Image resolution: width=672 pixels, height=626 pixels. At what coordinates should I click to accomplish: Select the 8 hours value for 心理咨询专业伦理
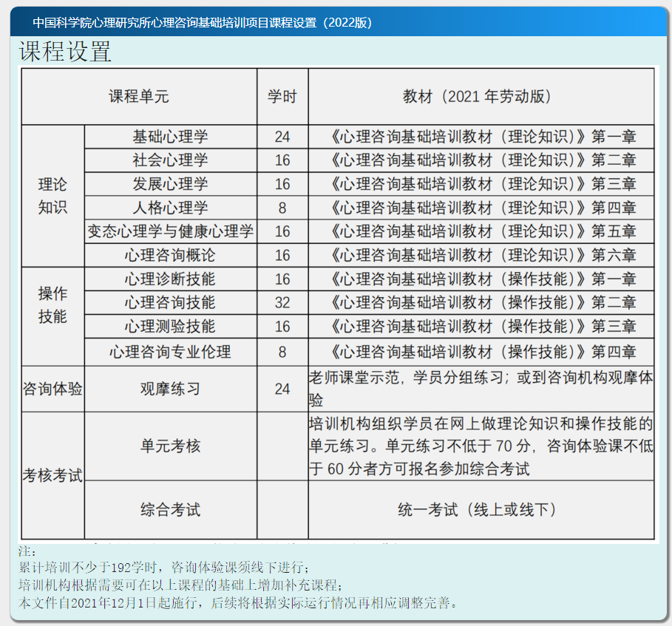point(282,352)
